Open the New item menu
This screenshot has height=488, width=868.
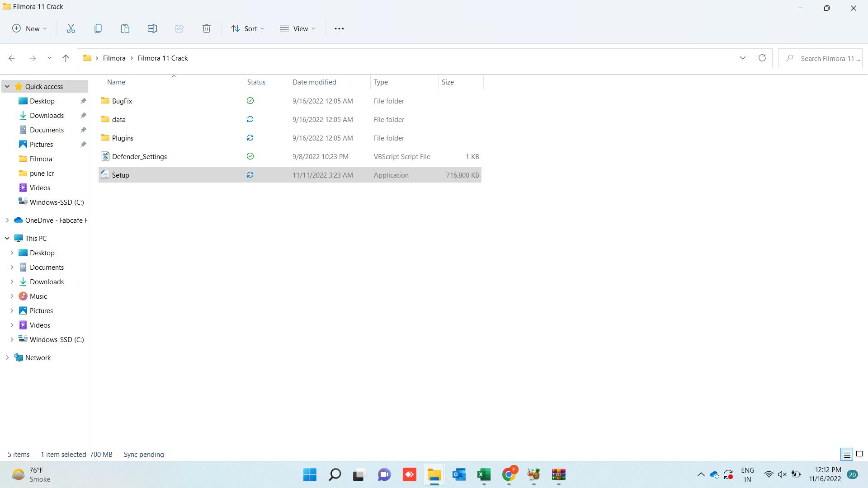point(29,28)
